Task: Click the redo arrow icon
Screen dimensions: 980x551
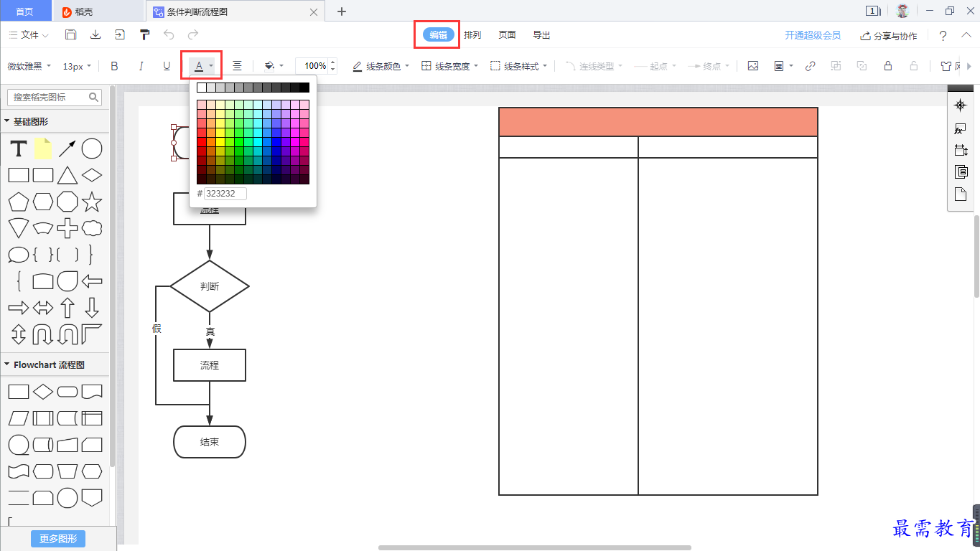Action: [x=193, y=34]
